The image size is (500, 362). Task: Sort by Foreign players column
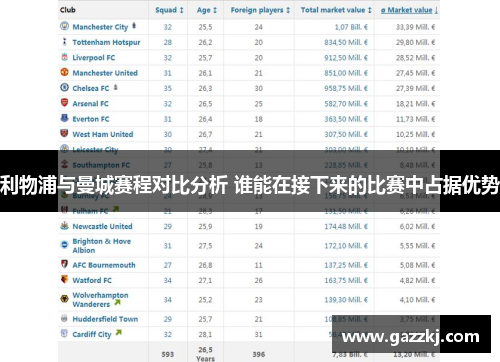tap(260, 10)
